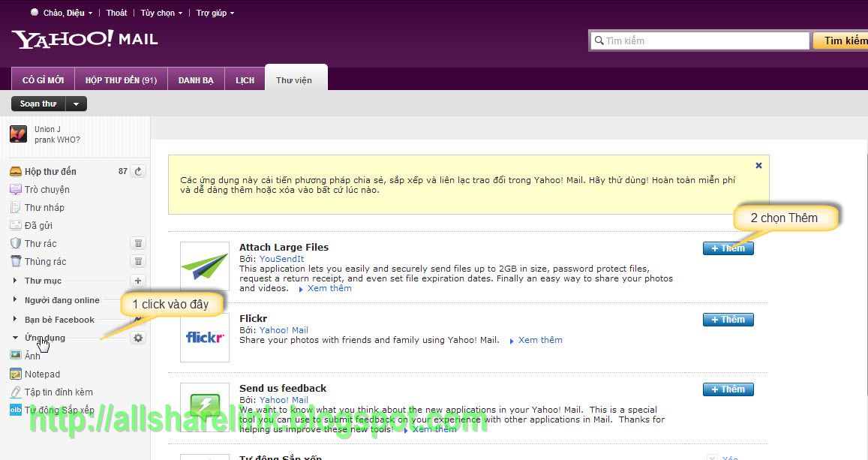
Task: Switch to DANH BẠ tab
Action: point(196,80)
